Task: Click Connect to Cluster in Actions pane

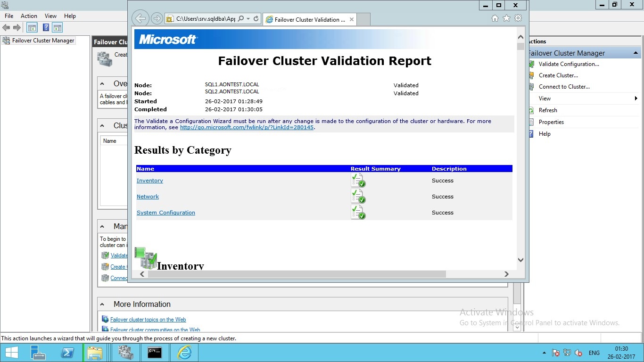Action: pyautogui.click(x=564, y=87)
